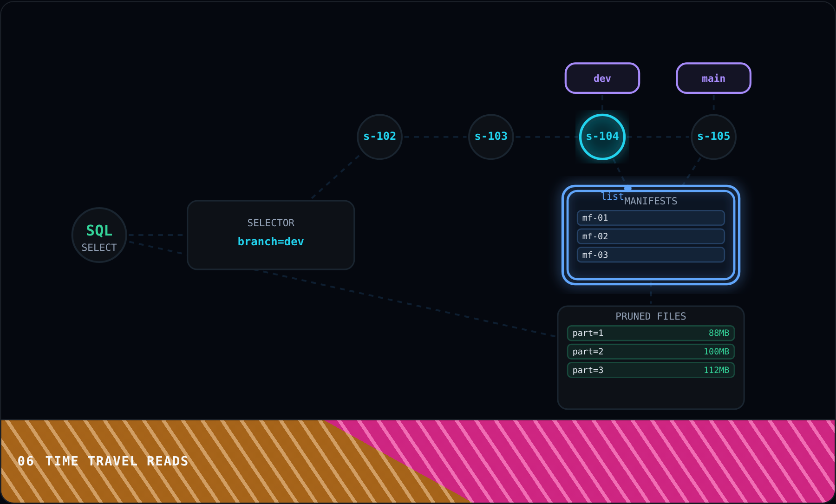Select pruned file part=2 row
The width and height of the screenshot is (836, 504).
tap(651, 352)
